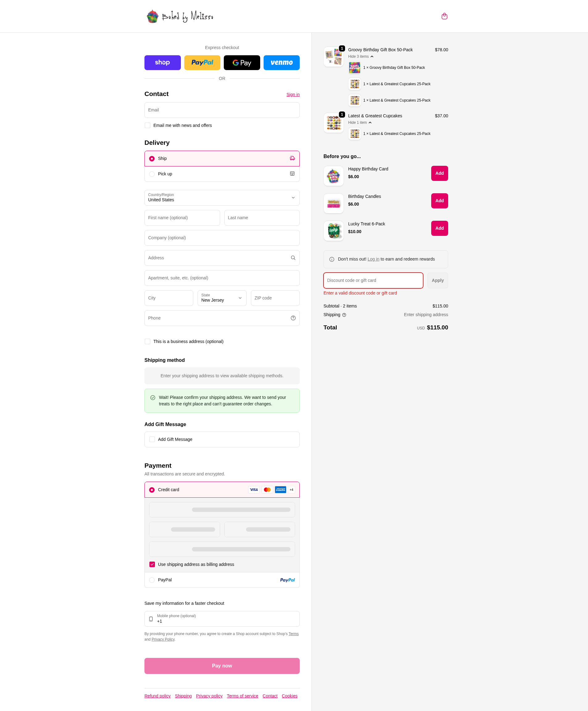The image size is (588, 711).
Task: Add the Happy Birthday Card
Action: [x=440, y=173]
